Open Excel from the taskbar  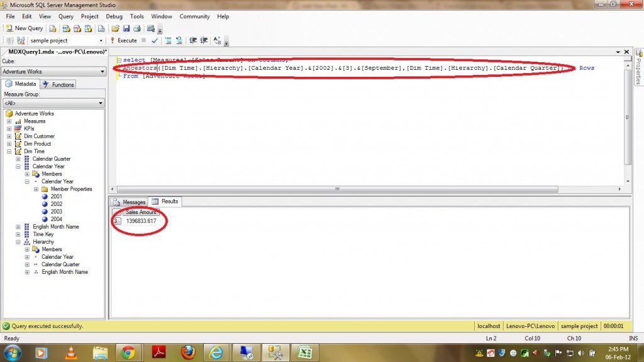pyautogui.click(x=305, y=351)
